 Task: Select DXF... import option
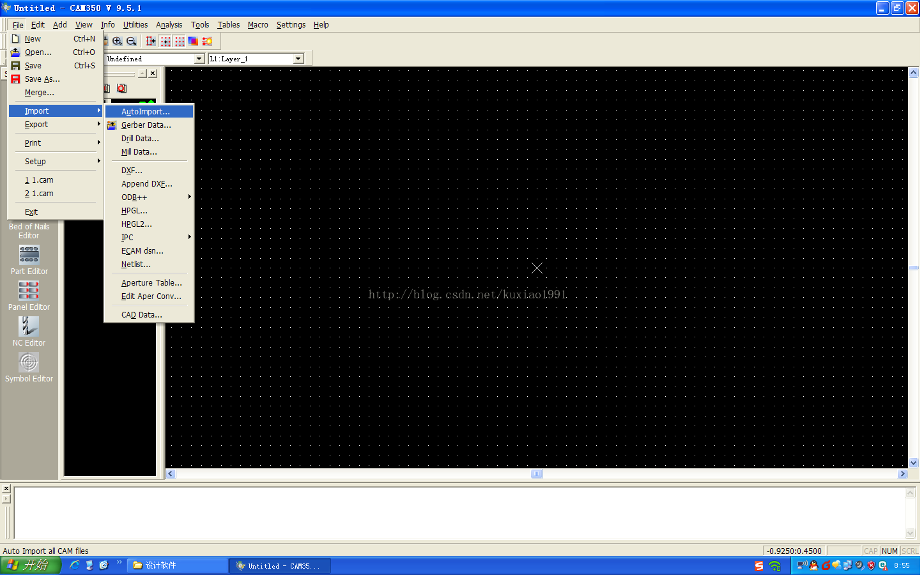tap(149, 171)
